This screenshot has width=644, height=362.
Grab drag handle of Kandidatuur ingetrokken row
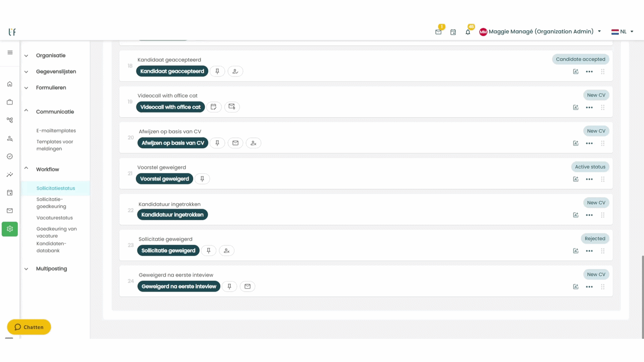(603, 215)
